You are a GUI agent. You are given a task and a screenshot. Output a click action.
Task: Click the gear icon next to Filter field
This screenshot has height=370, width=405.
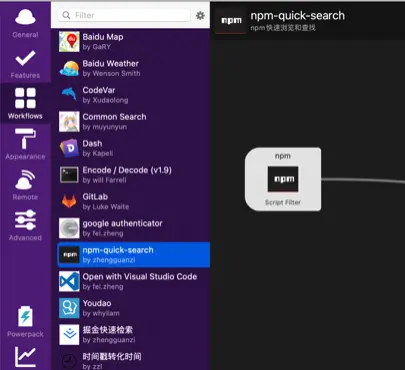pos(200,15)
